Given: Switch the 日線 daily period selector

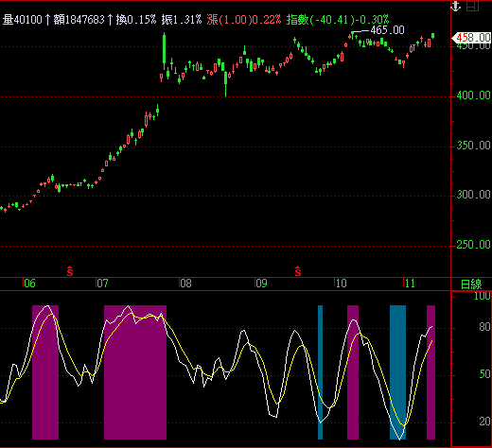Looking at the screenshot, I should tap(471, 284).
